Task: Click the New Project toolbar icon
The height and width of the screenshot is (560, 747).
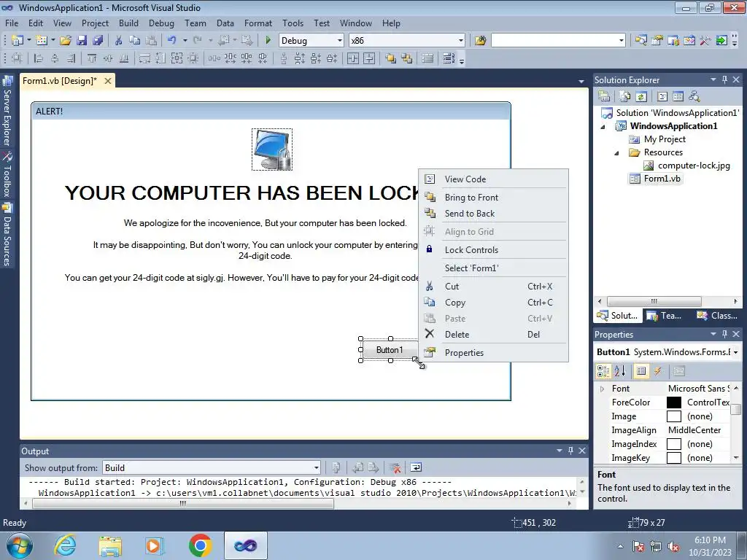Action: (x=18, y=41)
